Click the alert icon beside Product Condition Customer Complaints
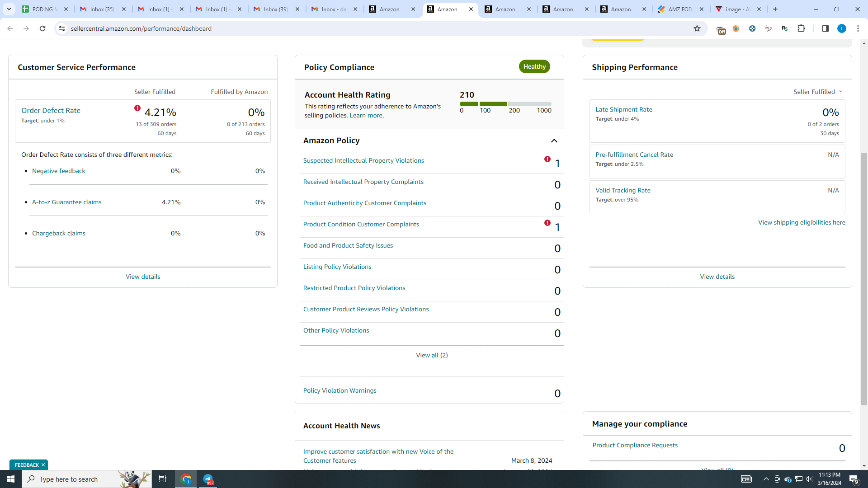The height and width of the screenshot is (488, 868). coord(547,223)
